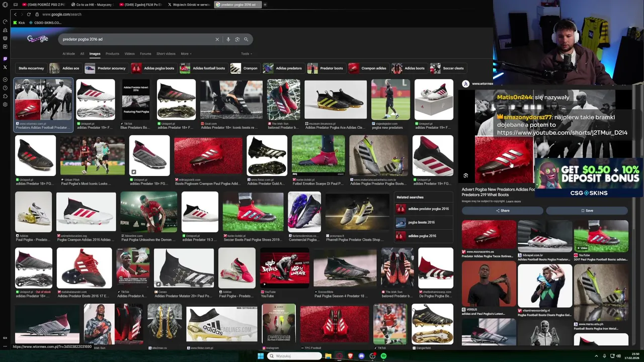Screen dimensions: 644x362
Task: Switch to Products tab
Action: pos(112,54)
